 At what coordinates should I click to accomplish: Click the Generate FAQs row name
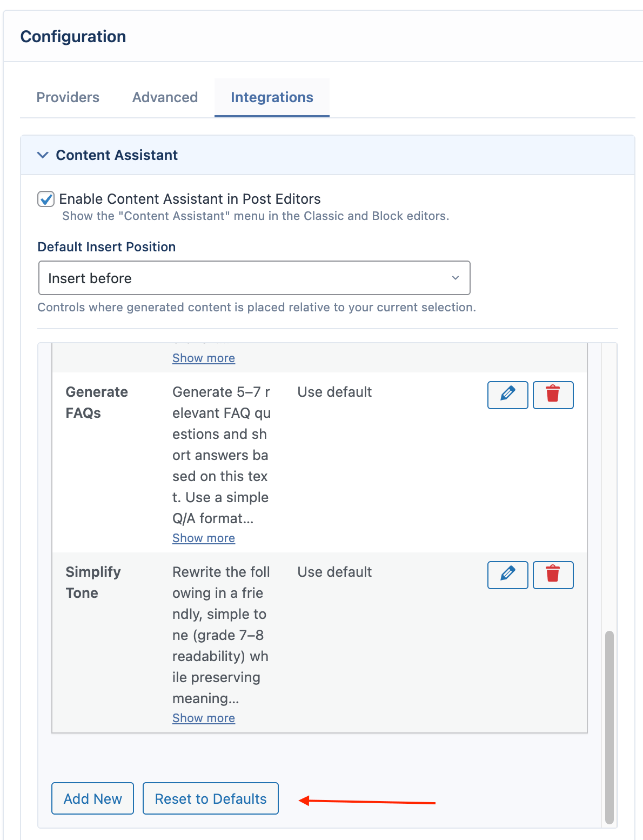pyautogui.click(x=97, y=402)
